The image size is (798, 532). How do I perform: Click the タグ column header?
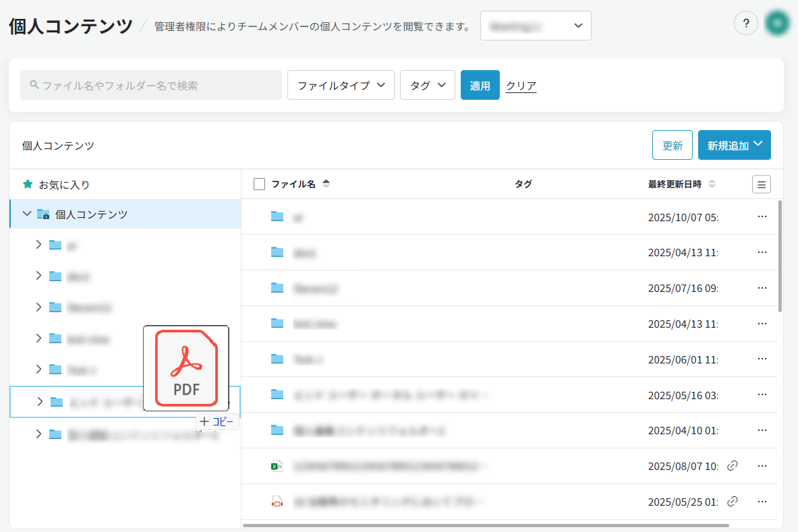click(523, 184)
